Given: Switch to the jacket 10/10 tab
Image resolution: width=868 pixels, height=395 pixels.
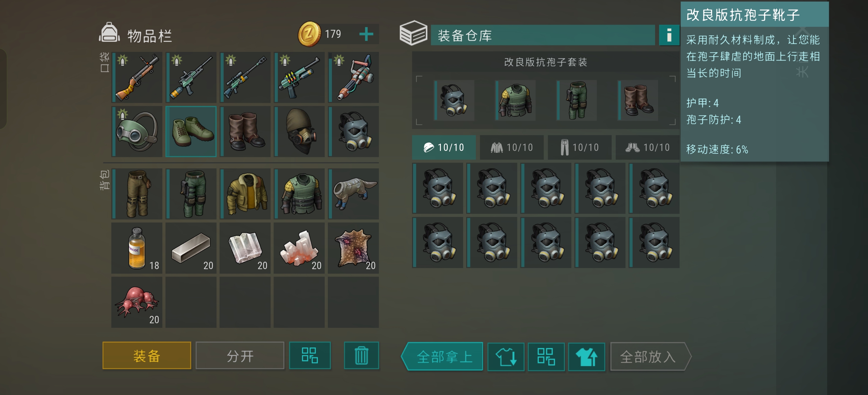Looking at the screenshot, I should click(x=511, y=147).
